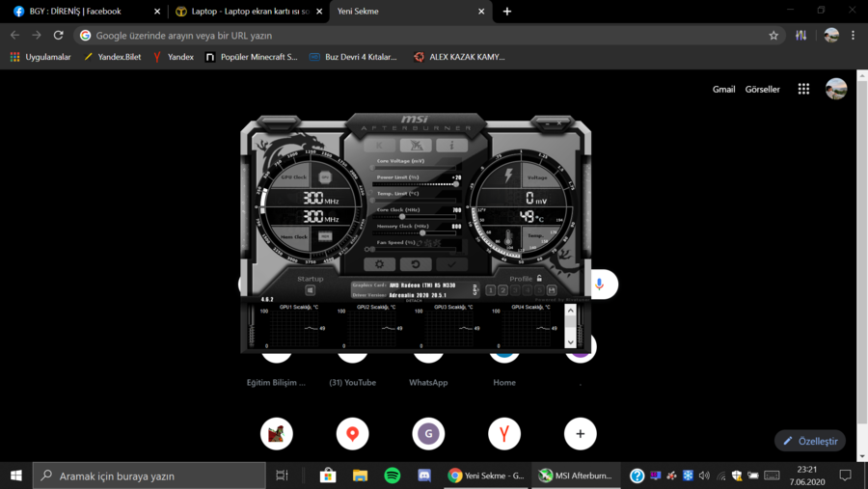The image size is (868, 489).
Task: Open Google apps grid menu
Action: pyautogui.click(x=803, y=89)
